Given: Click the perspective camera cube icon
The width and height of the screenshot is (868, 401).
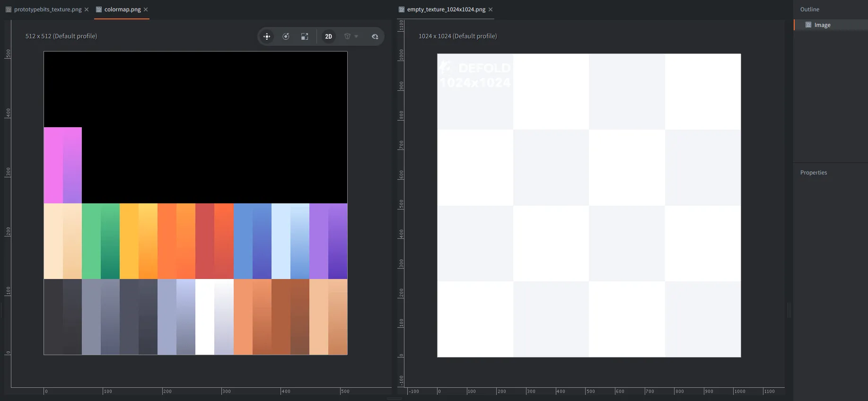Looking at the screenshot, I should (x=347, y=36).
